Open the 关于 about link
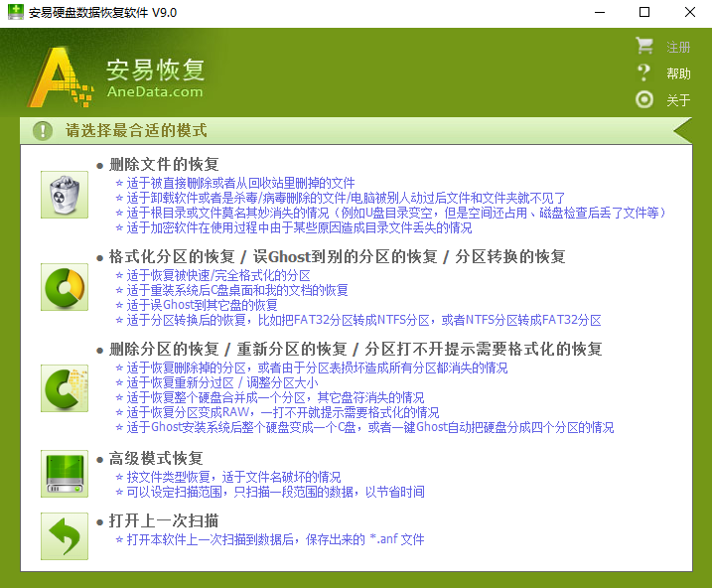Screen dimensions: 712x588 pyautogui.click(x=678, y=100)
